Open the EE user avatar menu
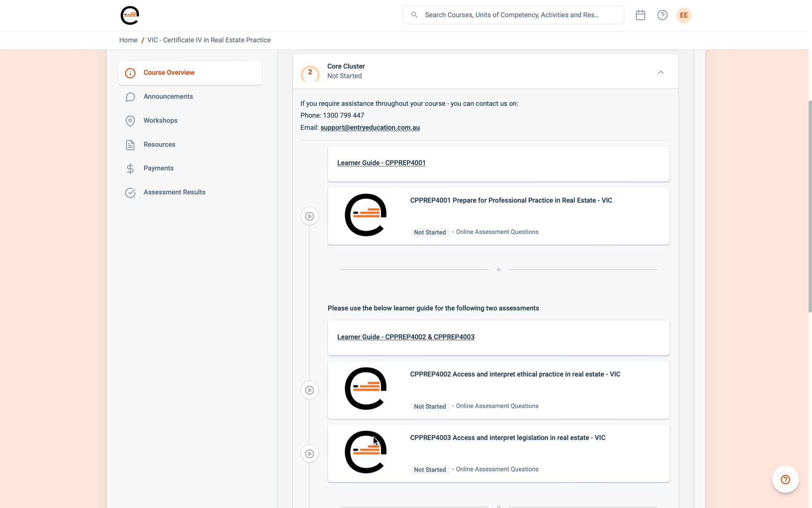Viewport: 812px width, 508px height. click(x=683, y=15)
